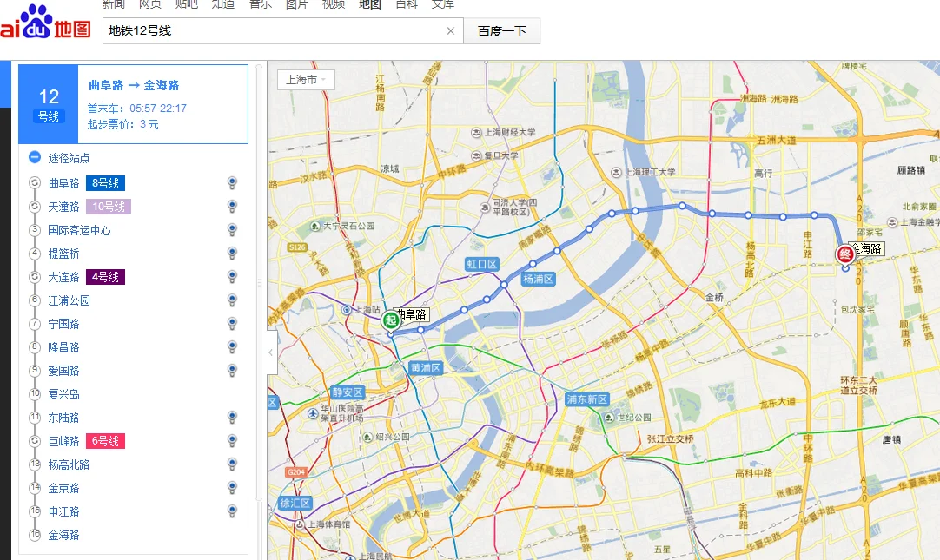Select 复兴岛 station in the list

click(x=63, y=394)
